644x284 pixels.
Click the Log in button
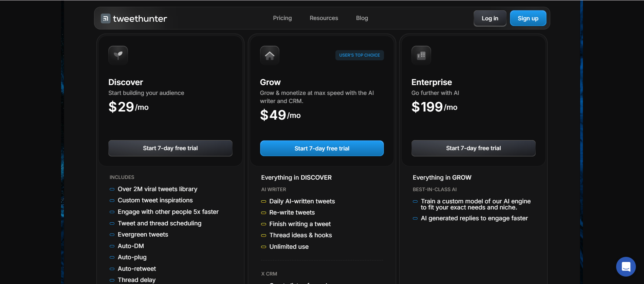click(490, 18)
